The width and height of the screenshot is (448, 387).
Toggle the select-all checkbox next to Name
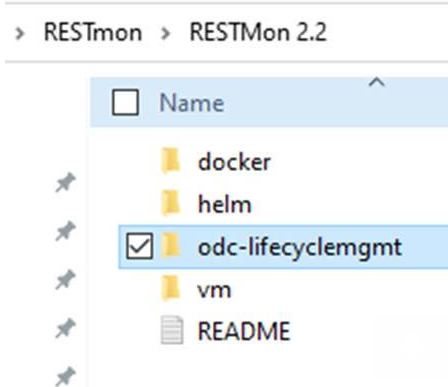pyautogui.click(x=125, y=102)
